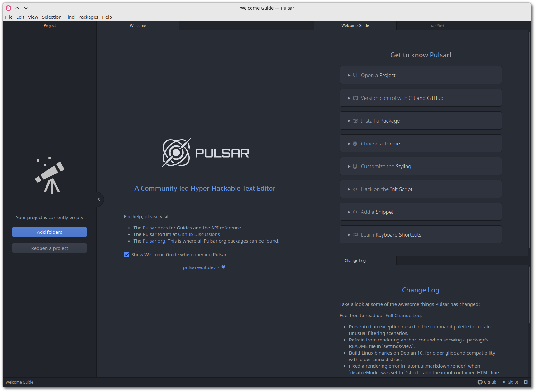Screen dimensions: 536x392
Task: Open the Full Change Log link
Action: (x=403, y=316)
